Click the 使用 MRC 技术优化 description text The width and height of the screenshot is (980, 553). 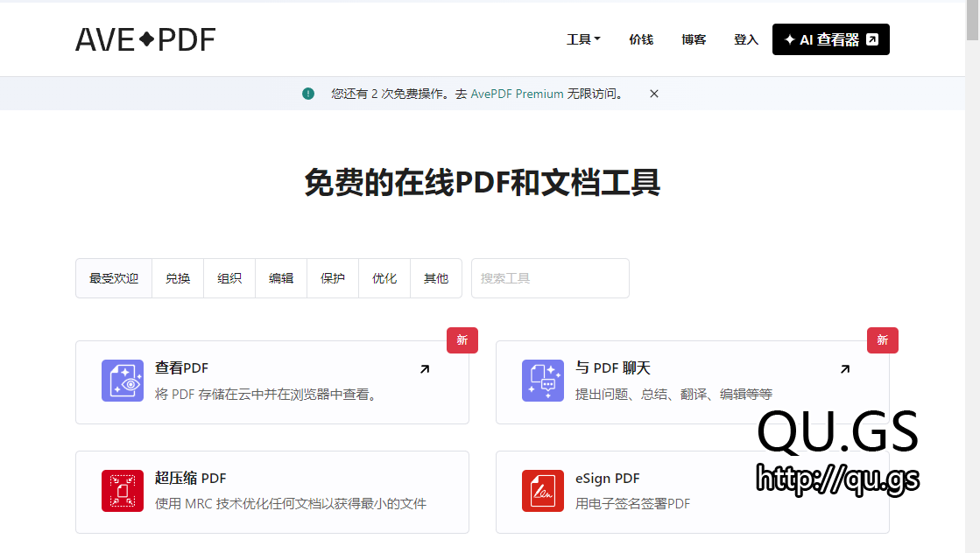[291, 504]
